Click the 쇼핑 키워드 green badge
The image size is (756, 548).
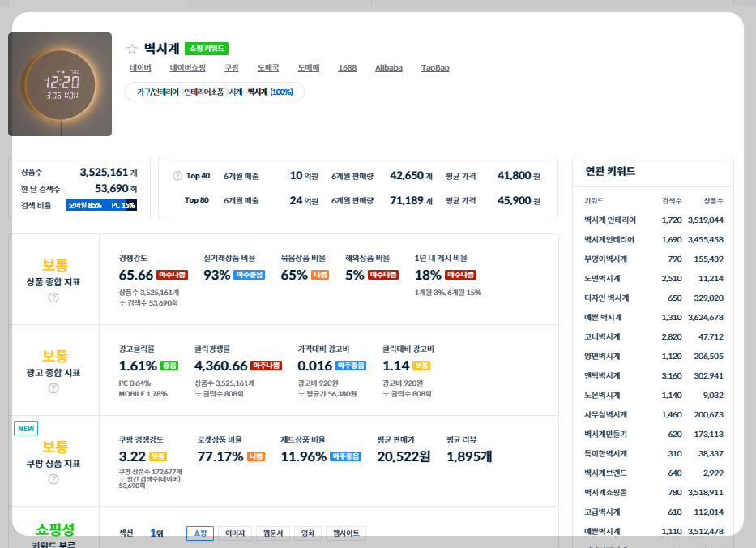point(207,49)
